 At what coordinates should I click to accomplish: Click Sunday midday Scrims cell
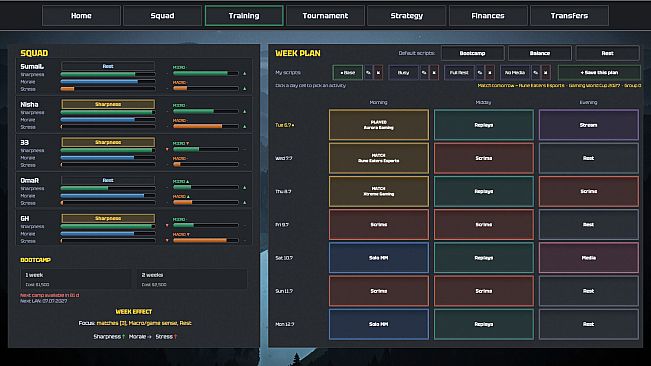pyautogui.click(x=484, y=291)
